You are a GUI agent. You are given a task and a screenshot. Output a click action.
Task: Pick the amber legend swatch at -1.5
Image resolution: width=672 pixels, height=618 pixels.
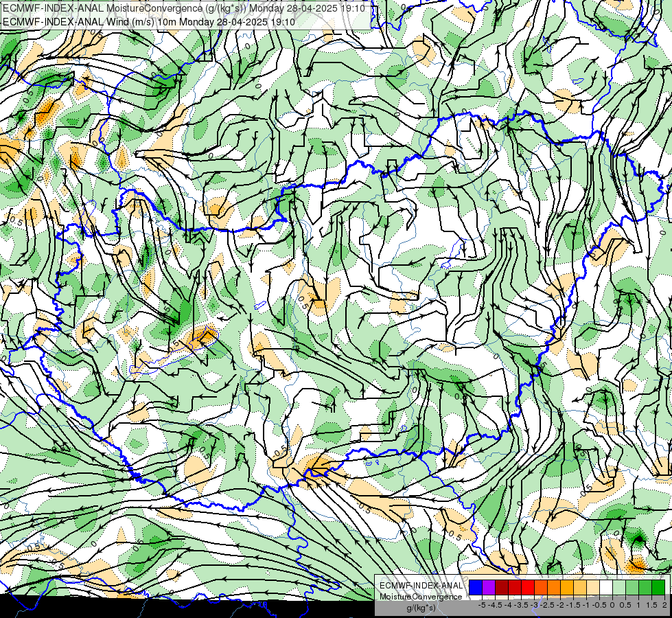click(x=568, y=588)
